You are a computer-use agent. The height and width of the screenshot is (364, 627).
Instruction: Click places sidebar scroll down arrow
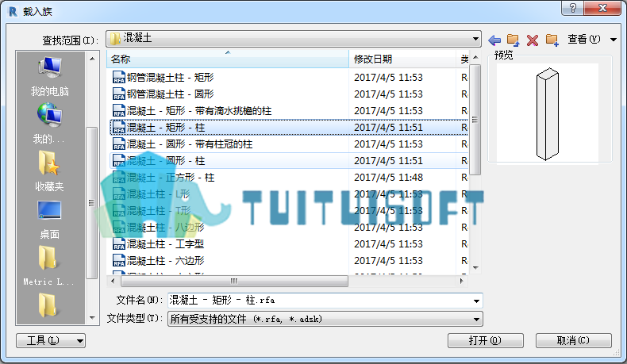pyautogui.click(x=92, y=318)
